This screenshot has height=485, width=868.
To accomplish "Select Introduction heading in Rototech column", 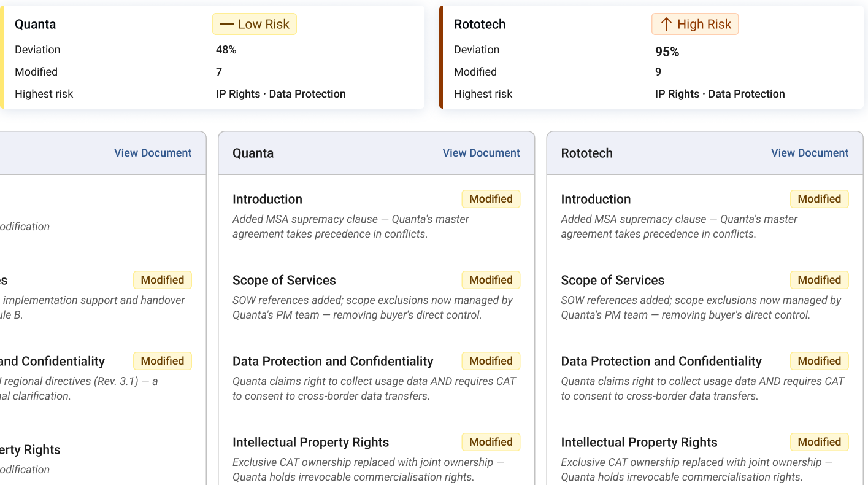I will (596, 199).
